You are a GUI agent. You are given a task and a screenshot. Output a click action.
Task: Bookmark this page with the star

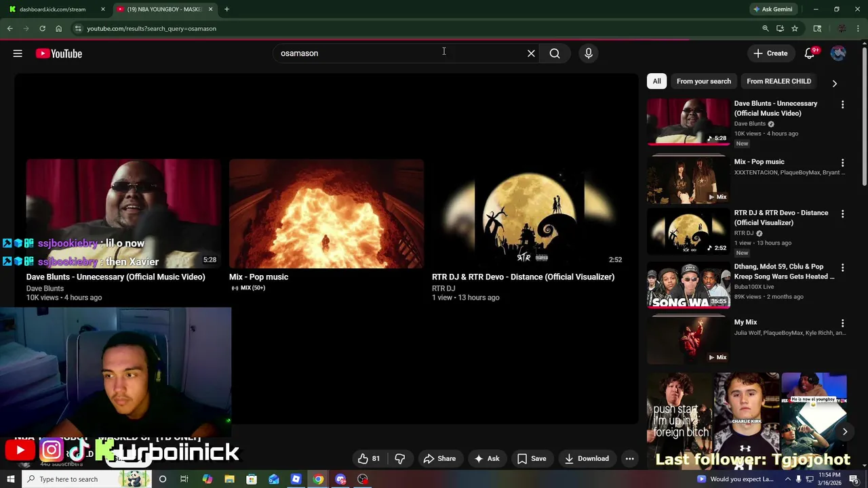(x=795, y=28)
